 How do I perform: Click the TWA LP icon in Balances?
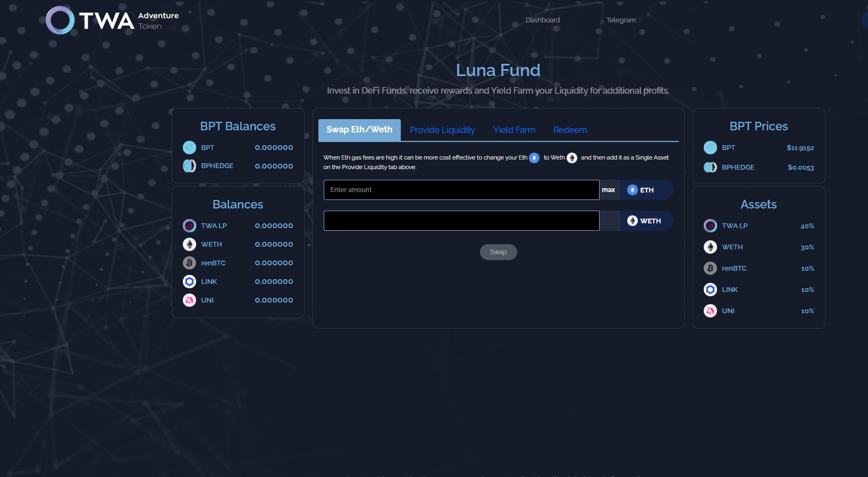click(189, 225)
